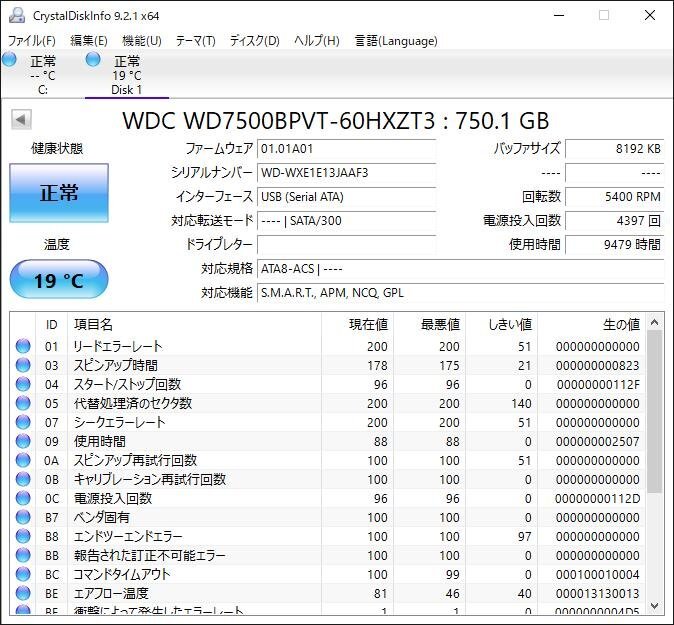Image resolution: width=674 pixels, height=625 pixels.
Task: Open the ディスク(D) menu
Action: (x=254, y=41)
